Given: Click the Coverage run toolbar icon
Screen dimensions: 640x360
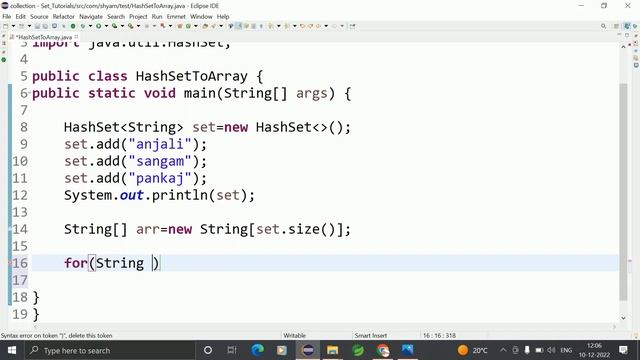Looking at the screenshot, I should click(115, 26).
